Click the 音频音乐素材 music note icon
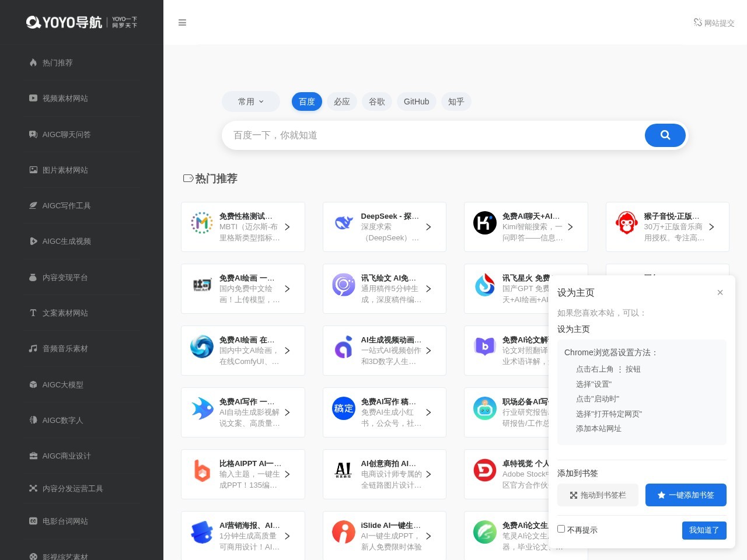 click(33, 348)
